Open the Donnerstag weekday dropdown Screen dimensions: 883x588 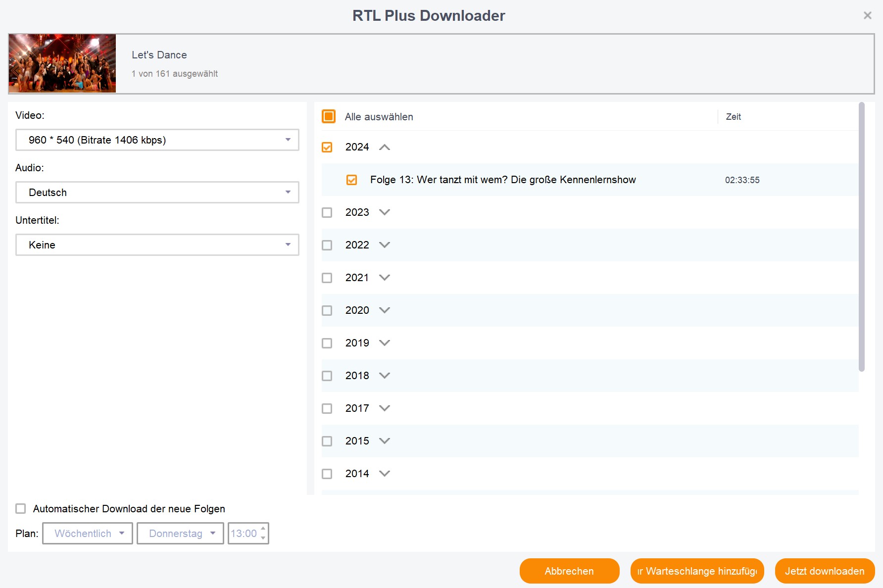(180, 534)
